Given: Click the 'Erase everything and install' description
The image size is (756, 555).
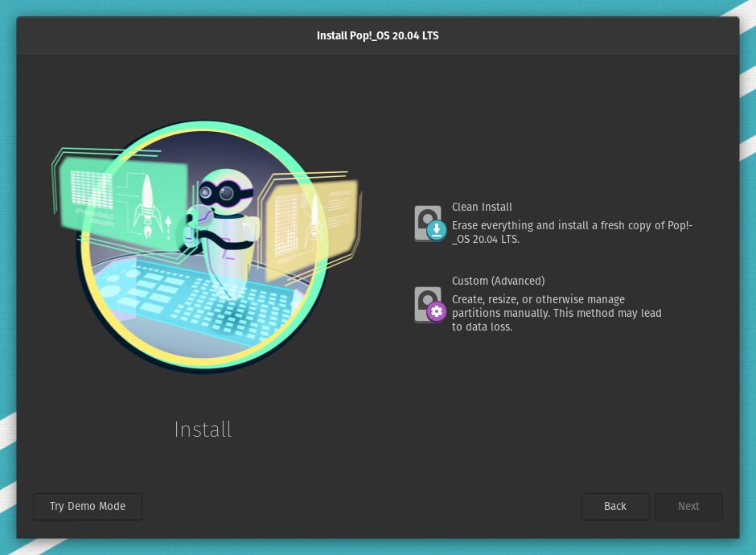Looking at the screenshot, I should click(572, 232).
